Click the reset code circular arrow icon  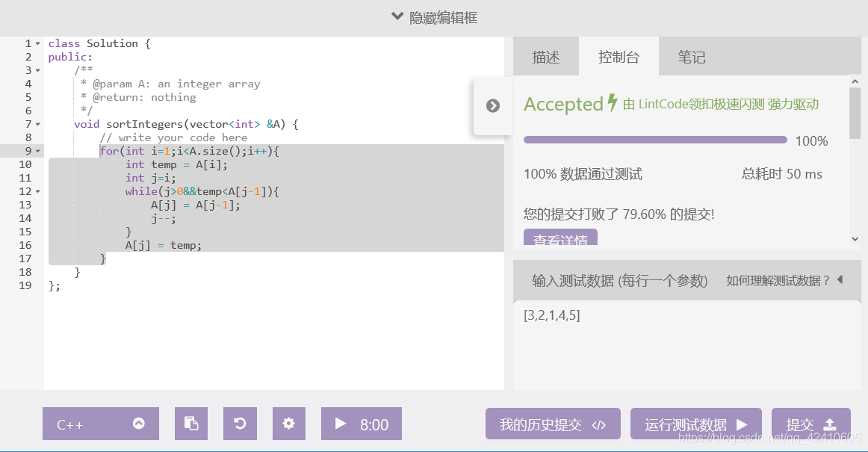240,424
